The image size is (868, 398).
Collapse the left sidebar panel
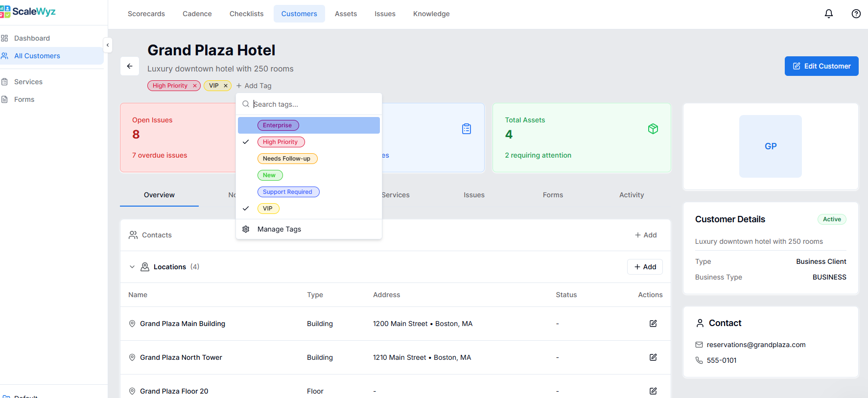click(108, 45)
